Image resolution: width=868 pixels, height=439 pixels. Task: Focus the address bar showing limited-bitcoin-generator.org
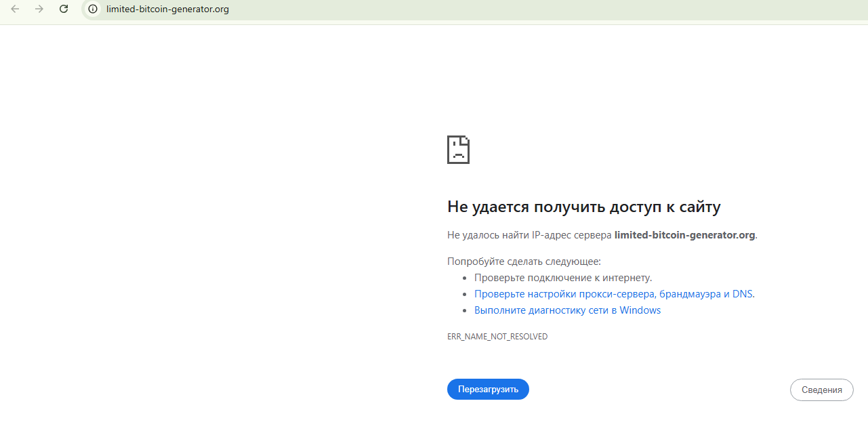coord(474,9)
